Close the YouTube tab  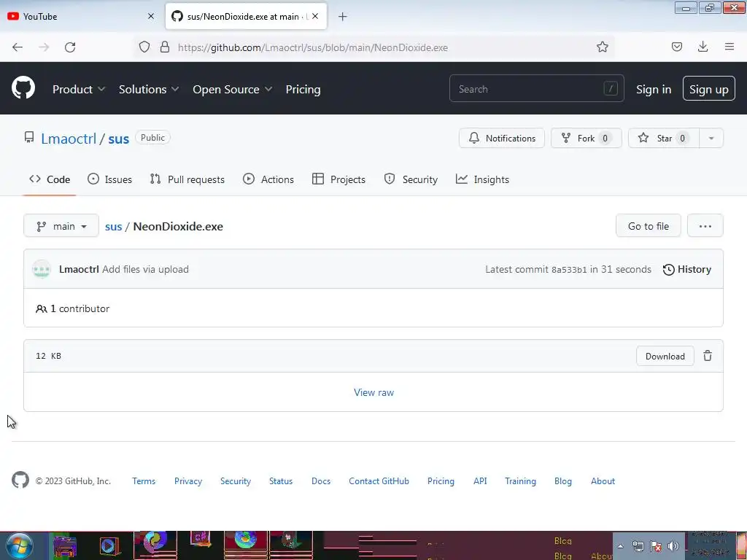click(151, 16)
